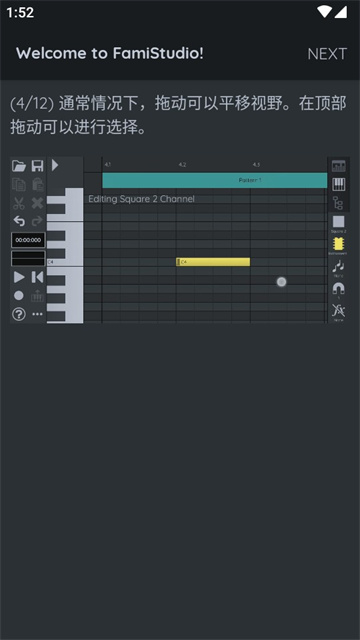The width and height of the screenshot is (360, 640).
Task: Tap NEXT to advance the tutorial
Action: [327, 54]
